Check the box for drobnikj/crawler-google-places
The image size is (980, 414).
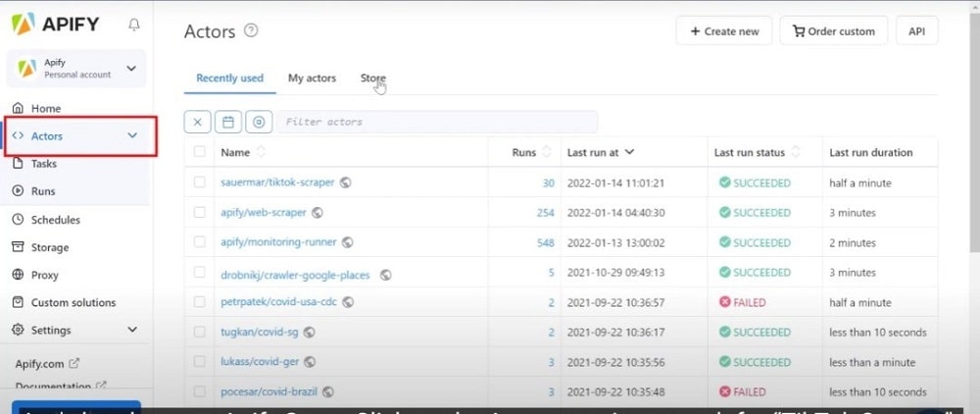(x=199, y=272)
